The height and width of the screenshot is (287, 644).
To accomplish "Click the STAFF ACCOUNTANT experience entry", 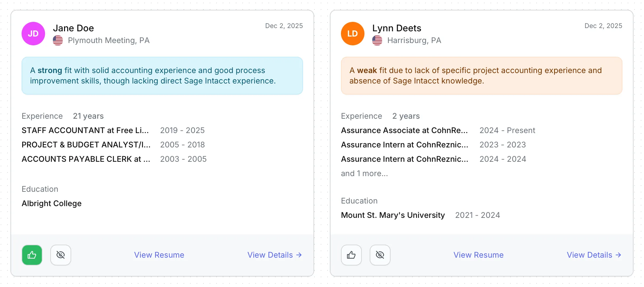I will [85, 130].
